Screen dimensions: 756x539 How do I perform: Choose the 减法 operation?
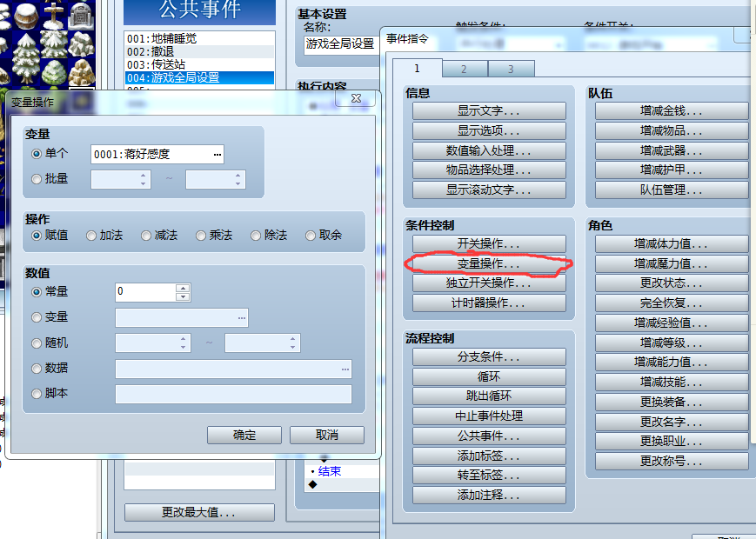pos(146,236)
